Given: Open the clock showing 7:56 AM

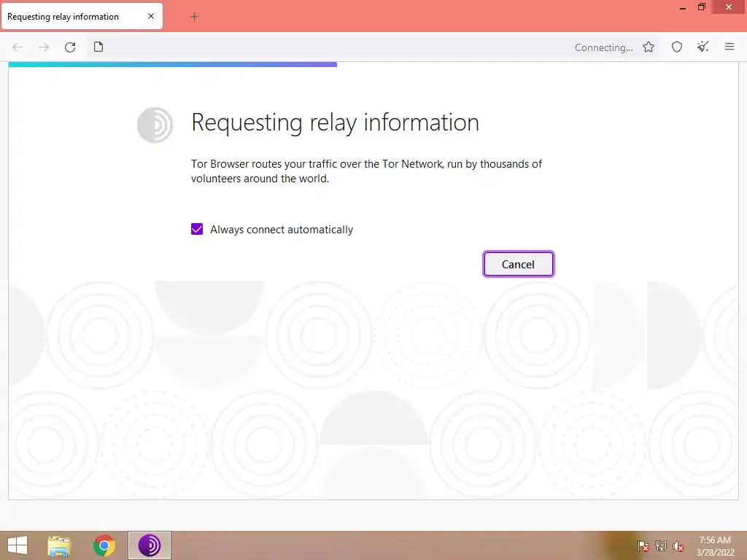Looking at the screenshot, I should 715,546.
